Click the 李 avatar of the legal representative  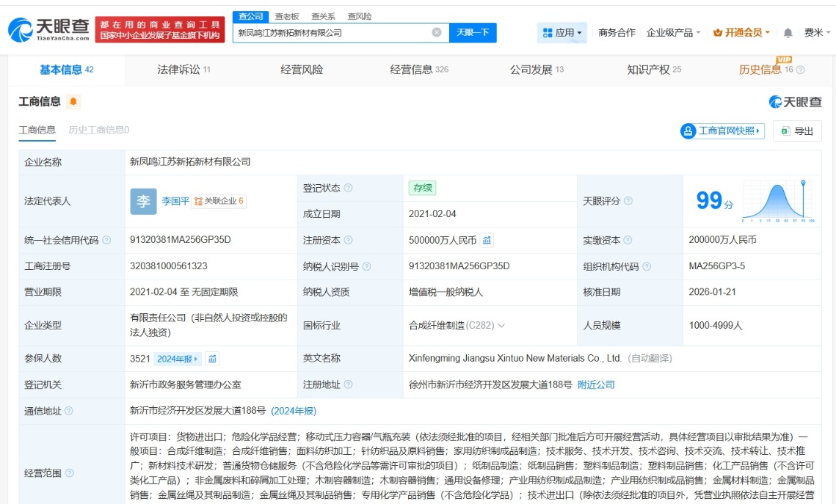coord(143,201)
